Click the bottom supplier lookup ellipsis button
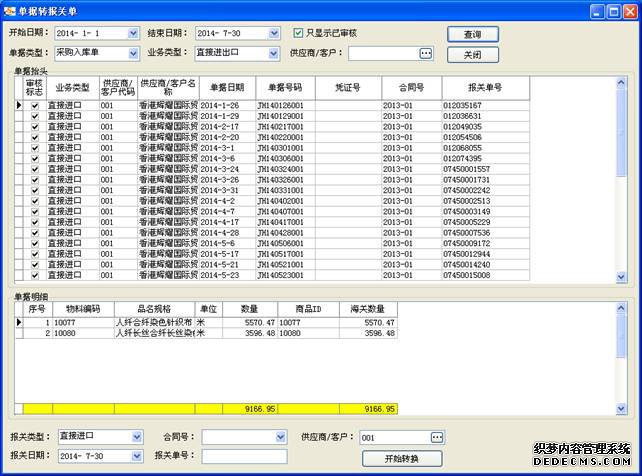The width and height of the screenshot is (642, 476). point(436,437)
